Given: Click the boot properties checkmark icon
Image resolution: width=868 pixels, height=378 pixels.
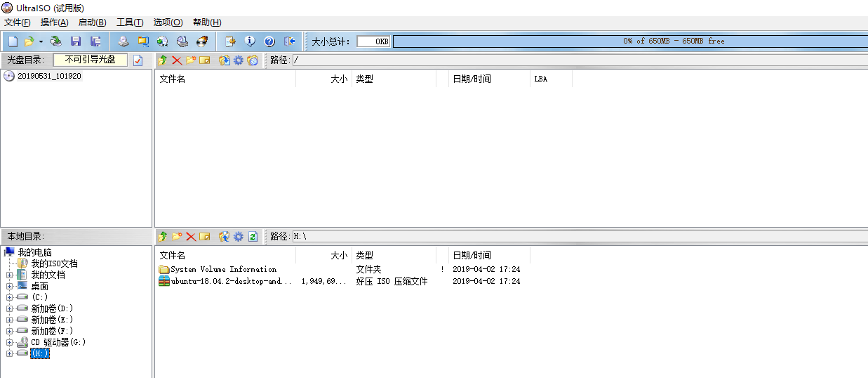Looking at the screenshot, I should [x=138, y=60].
